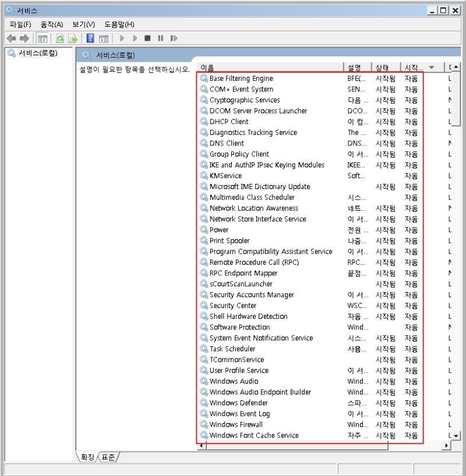Screen dimensions: 466x476
Task: Sort by the 이름 column header
Action: click(270, 68)
